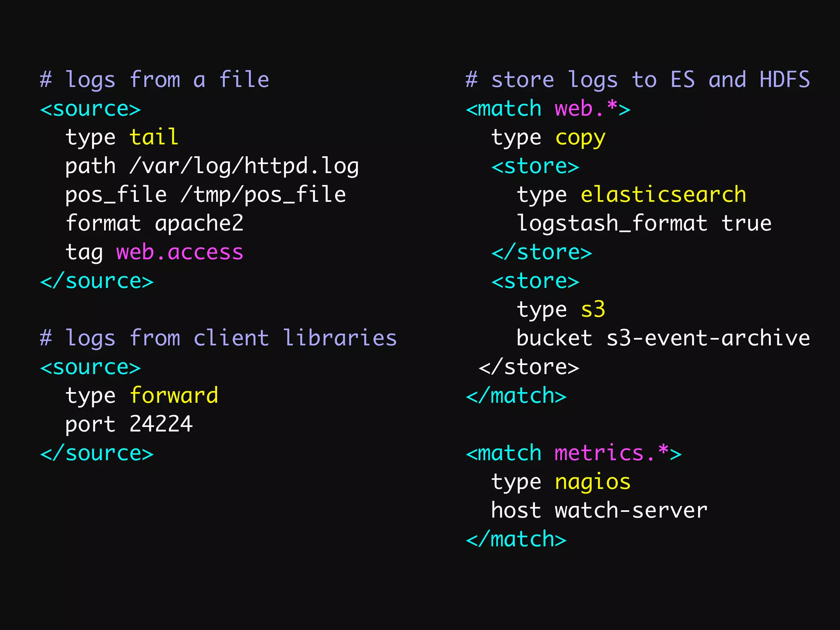Click the 'bucket s3-event-archive' line
840x630 pixels.
click(663, 338)
